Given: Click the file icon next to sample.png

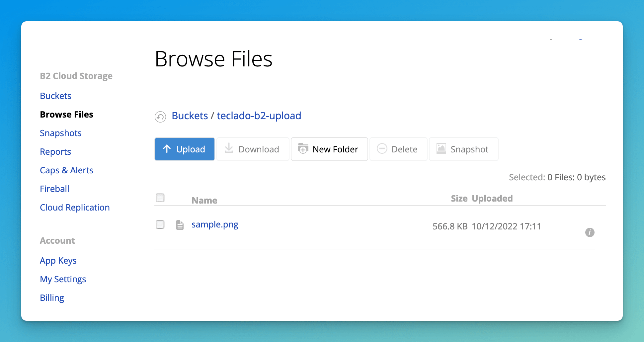Looking at the screenshot, I should pos(180,225).
